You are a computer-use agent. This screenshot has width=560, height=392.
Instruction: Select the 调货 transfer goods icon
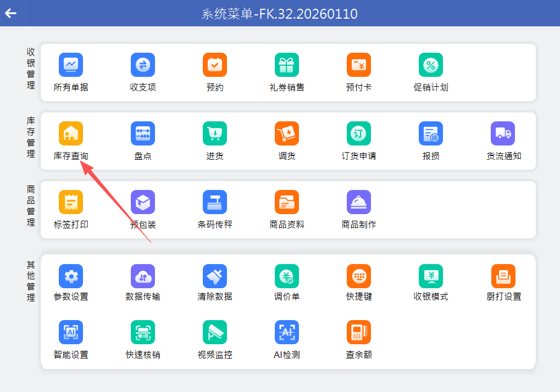287,134
